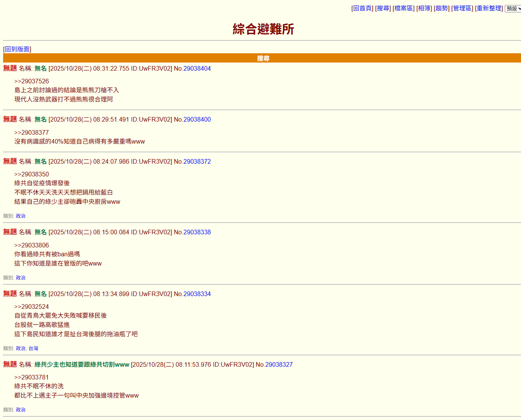Open post No.29038327
The height and width of the screenshot is (420, 521).
tap(279, 364)
